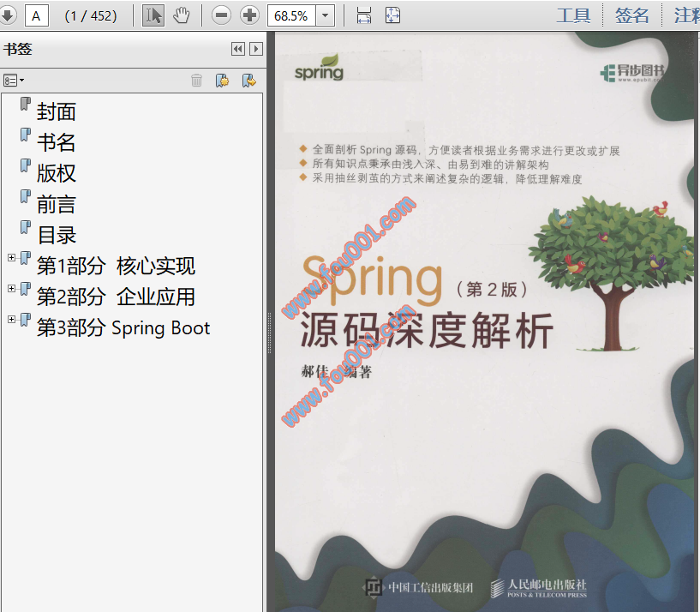Collapse the bookmarks panel with double-arrow

pos(238,49)
